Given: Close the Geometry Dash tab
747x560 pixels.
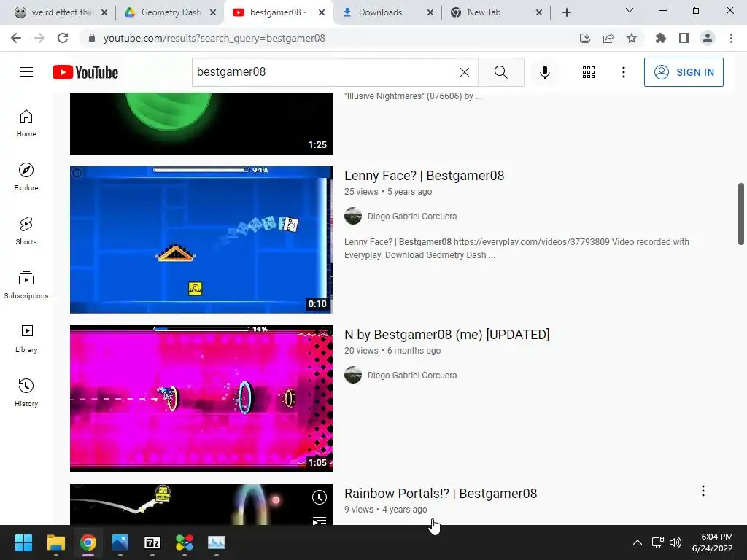Looking at the screenshot, I should pyautogui.click(x=213, y=12).
